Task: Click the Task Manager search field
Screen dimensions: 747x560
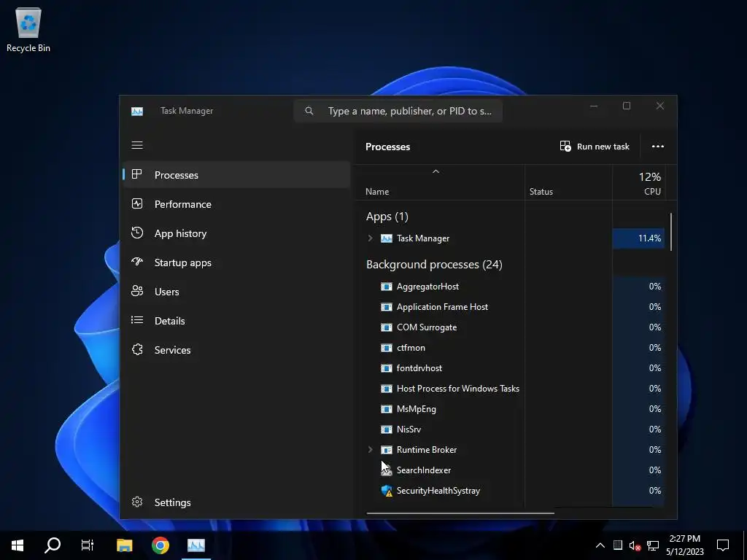Action: [x=398, y=111]
